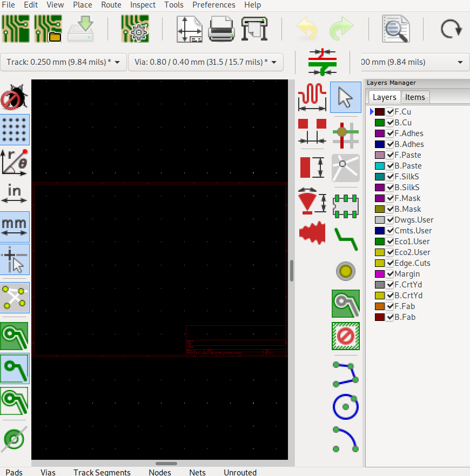Viewport: 470px width, 476px height.
Task: Hide the Edge.Cuts layer
Action: point(390,263)
